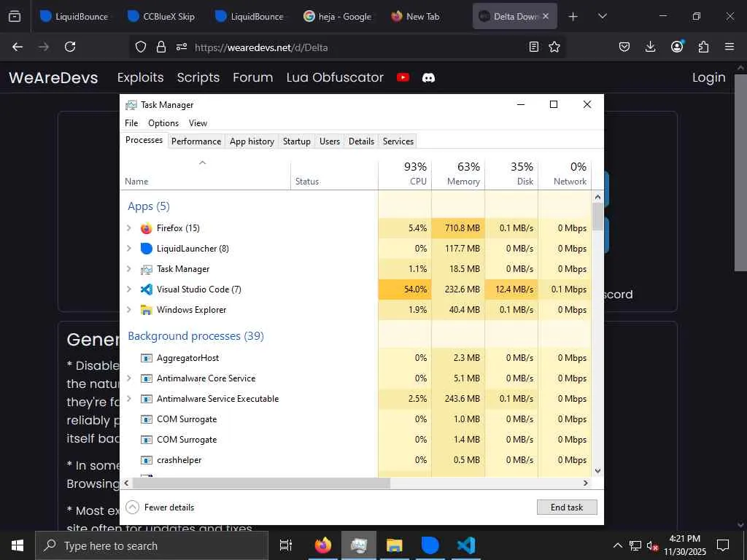Viewport: 747px width, 560px height.
Task: Click the Type here to search box
Action: 152,545
